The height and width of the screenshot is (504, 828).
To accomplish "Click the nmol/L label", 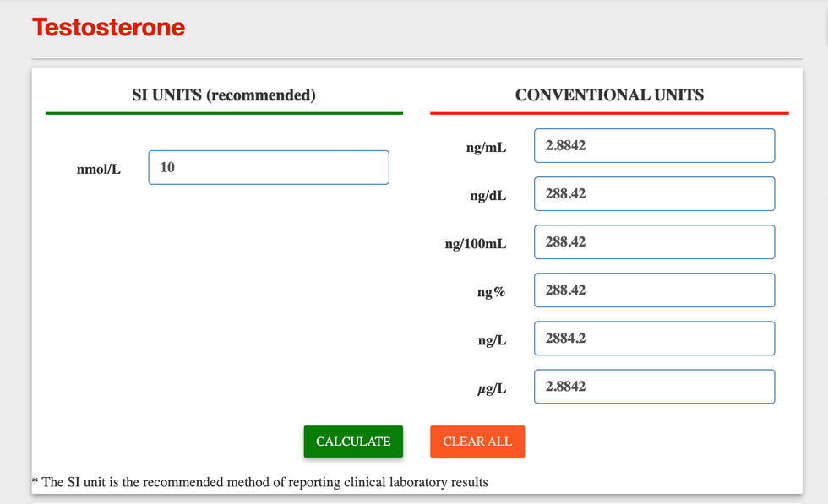I will pyautogui.click(x=99, y=170).
